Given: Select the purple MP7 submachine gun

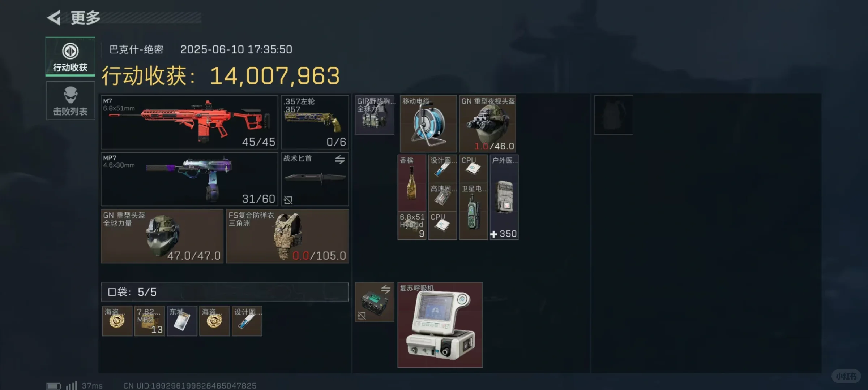Looking at the screenshot, I should (189, 179).
